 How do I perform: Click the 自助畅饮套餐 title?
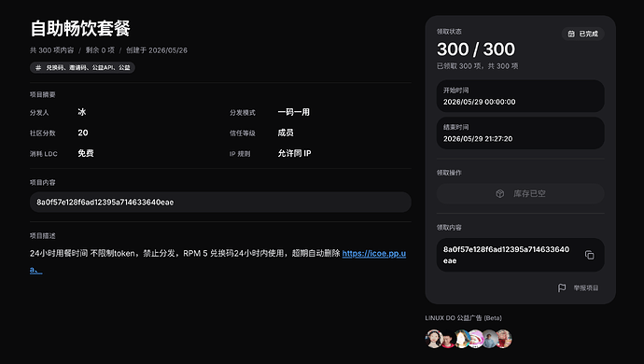pos(80,29)
